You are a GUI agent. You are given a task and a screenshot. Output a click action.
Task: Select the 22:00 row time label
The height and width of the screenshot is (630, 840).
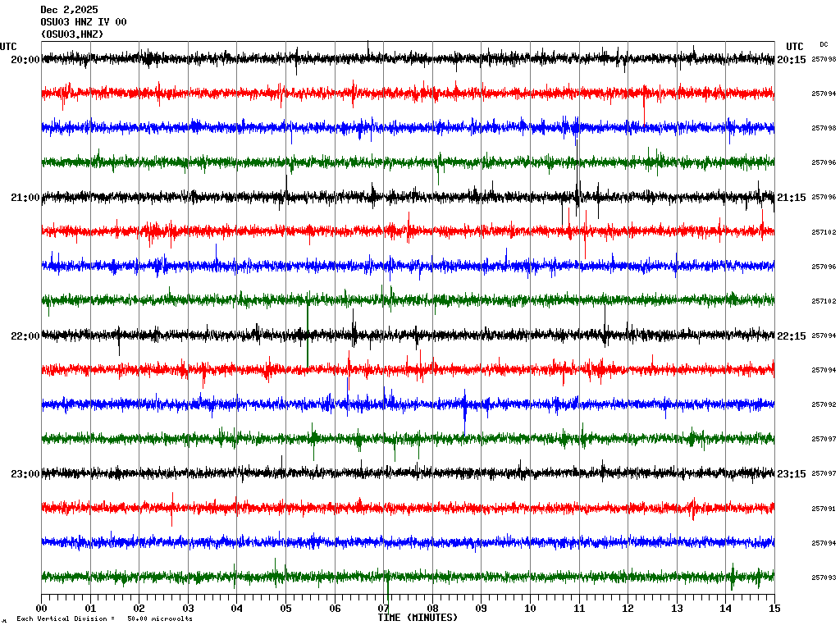pyautogui.click(x=25, y=336)
